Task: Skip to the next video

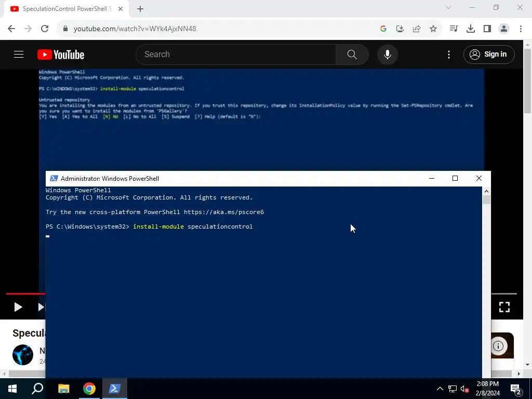Action: point(41,307)
